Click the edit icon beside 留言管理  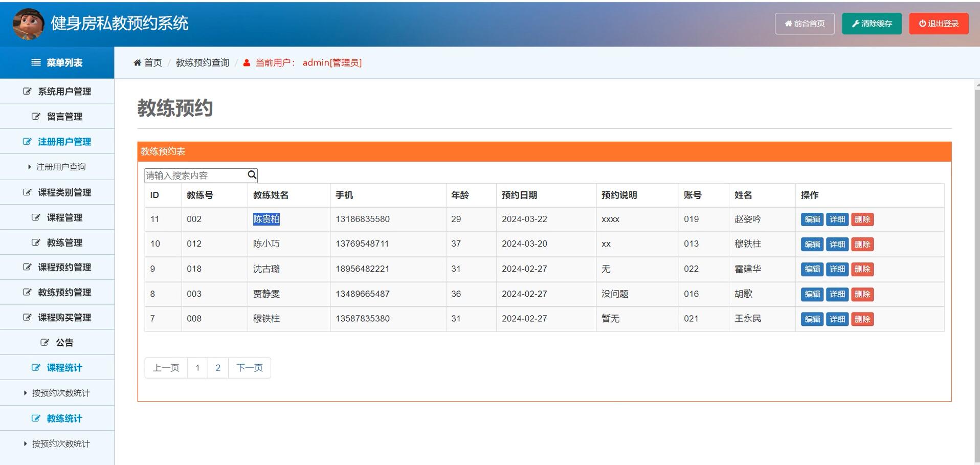tap(36, 117)
